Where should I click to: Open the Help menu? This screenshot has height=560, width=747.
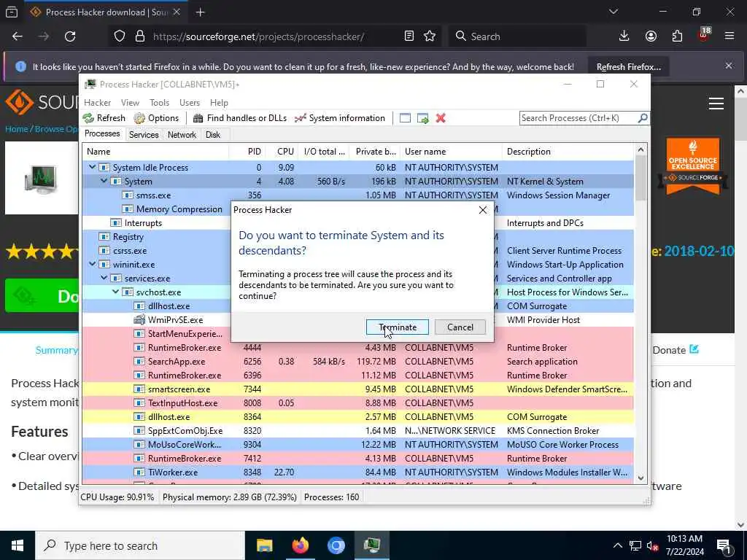[219, 102]
